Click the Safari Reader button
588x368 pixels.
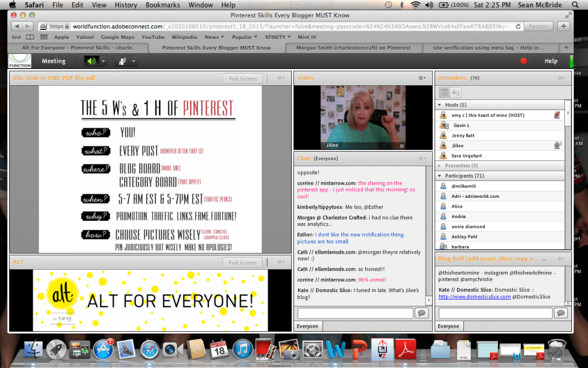tap(539, 26)
